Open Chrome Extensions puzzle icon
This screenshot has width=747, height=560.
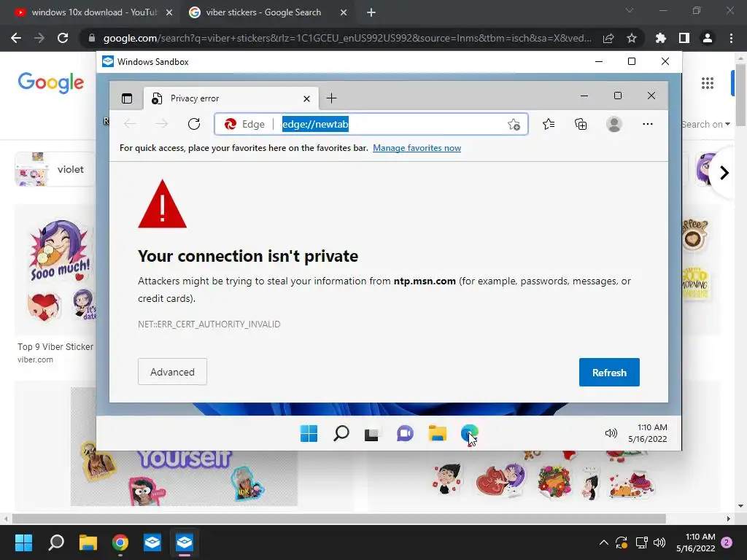661,38
